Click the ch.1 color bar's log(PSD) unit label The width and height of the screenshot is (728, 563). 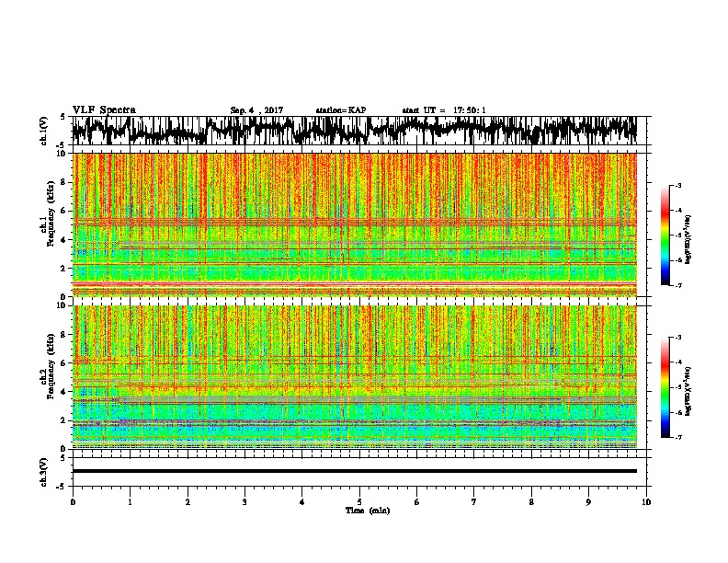point(688,240)
